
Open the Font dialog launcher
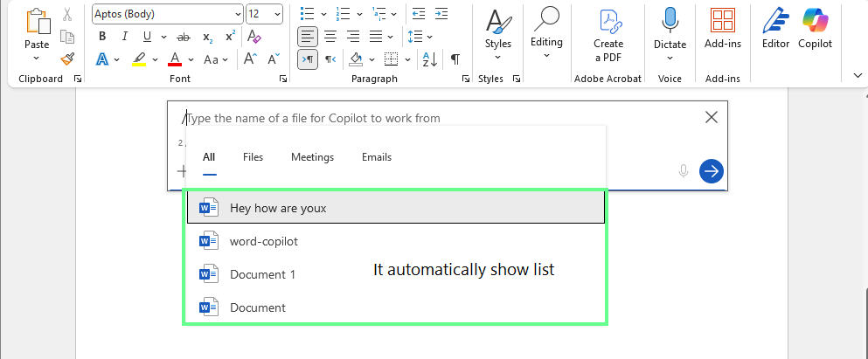[x=283, y=79]
